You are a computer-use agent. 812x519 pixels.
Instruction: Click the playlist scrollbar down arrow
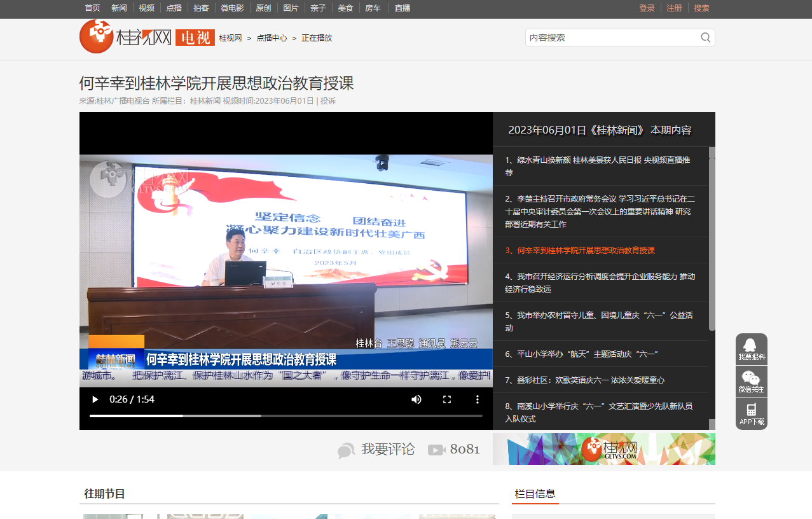712,425
